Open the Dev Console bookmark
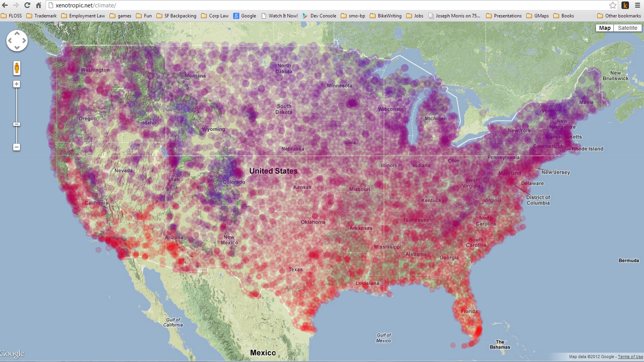 point(319,16)
